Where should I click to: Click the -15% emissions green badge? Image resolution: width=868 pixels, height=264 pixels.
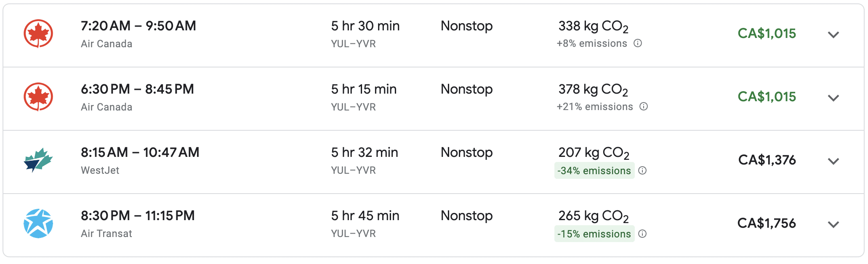(x=594, y=234)
